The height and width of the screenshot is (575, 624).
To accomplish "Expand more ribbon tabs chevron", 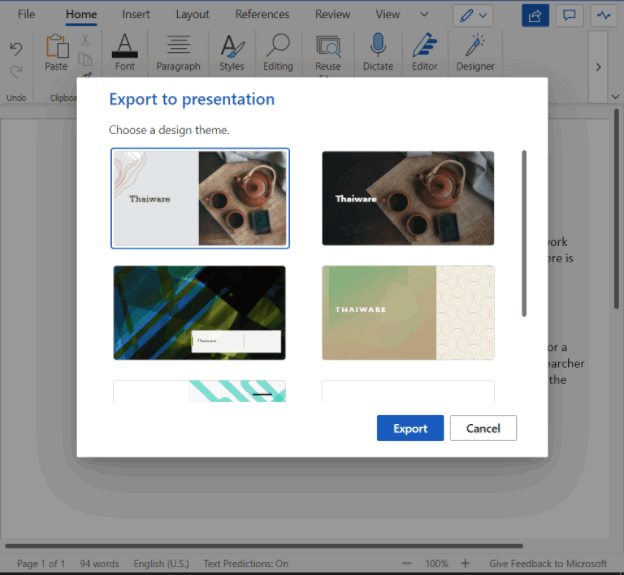I will 424,14.
